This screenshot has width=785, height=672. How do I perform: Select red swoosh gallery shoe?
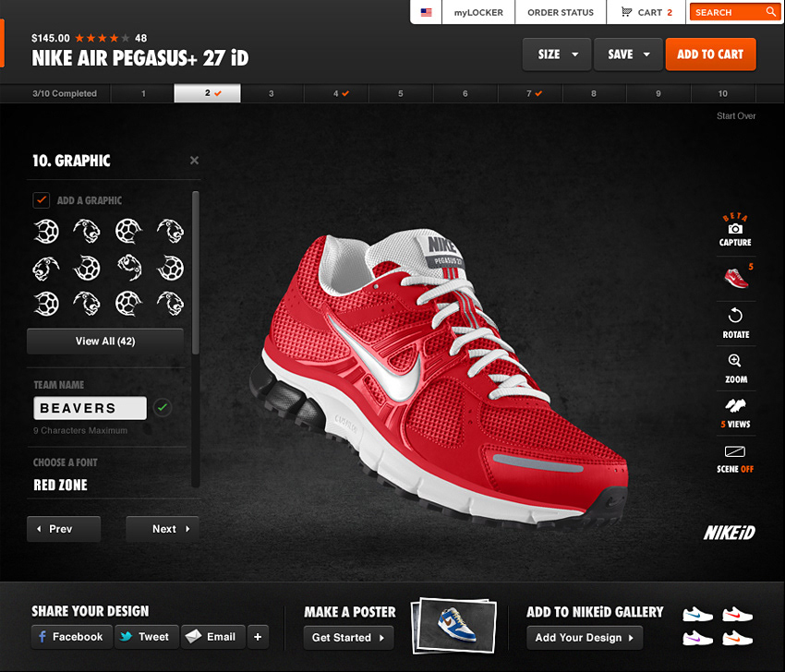click(x=738, y=615)
